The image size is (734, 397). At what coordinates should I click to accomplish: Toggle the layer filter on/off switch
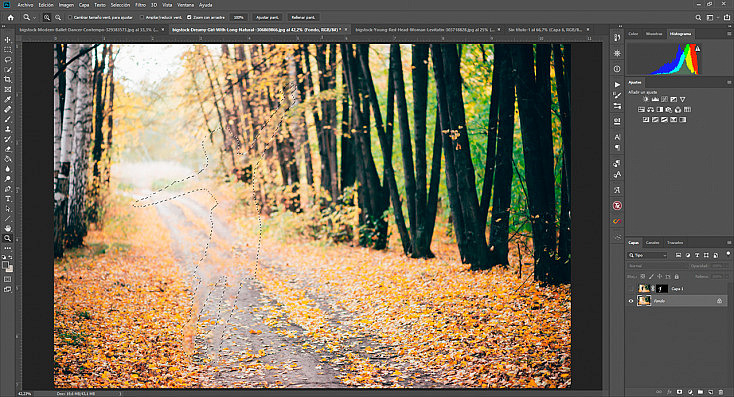(728, 254)
